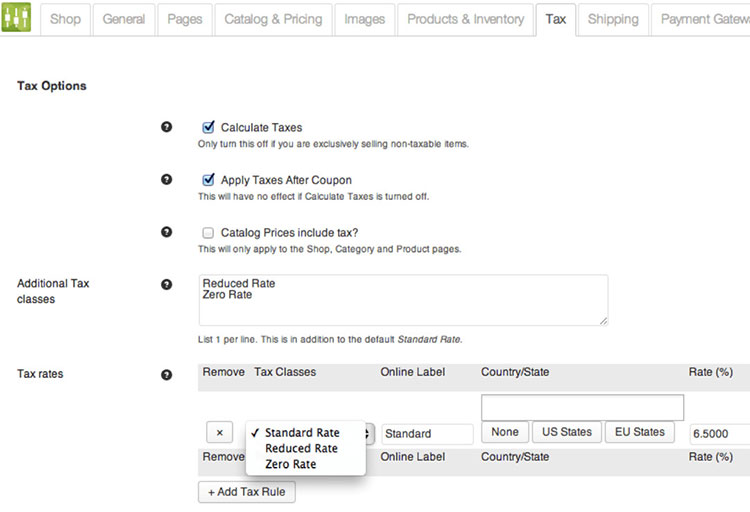Click the × remove tax rule button
The image size is (750, 512).
click(x=219, y=433)
